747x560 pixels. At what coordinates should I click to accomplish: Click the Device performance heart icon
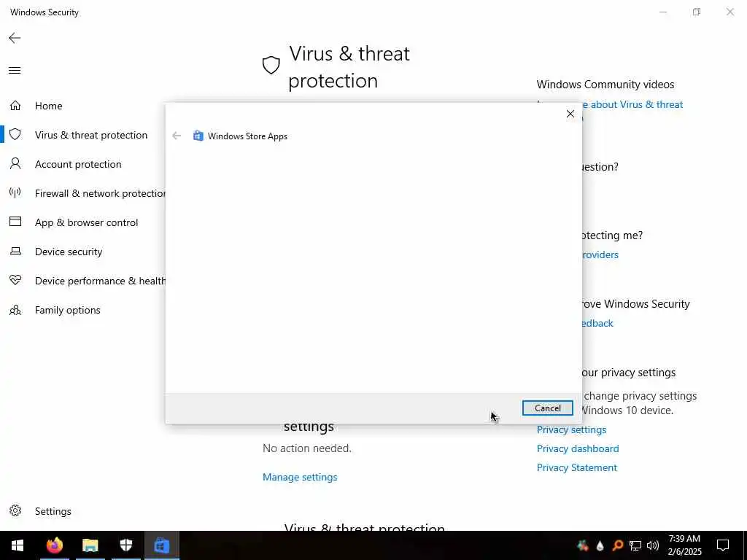click(15, 280)
